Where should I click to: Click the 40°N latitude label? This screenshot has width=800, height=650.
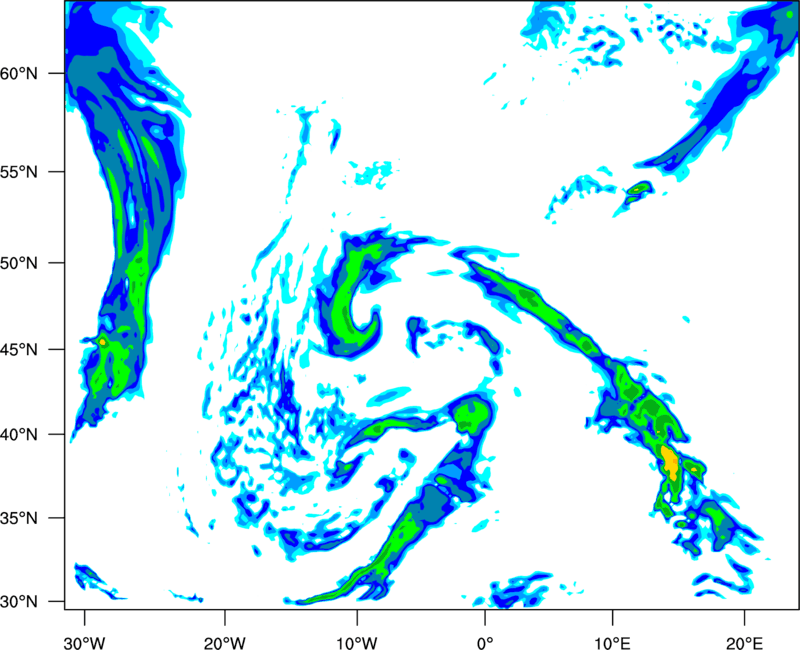pos(19,435)
